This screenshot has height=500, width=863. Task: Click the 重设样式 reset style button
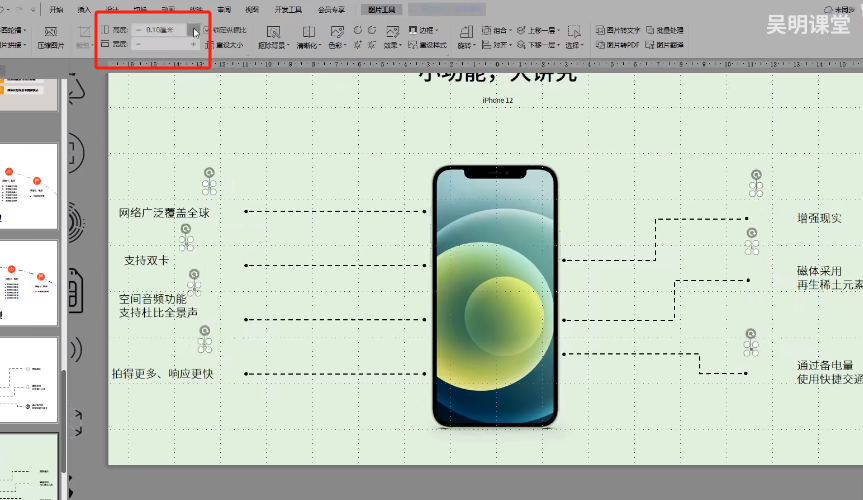click(x=427, y=45)
